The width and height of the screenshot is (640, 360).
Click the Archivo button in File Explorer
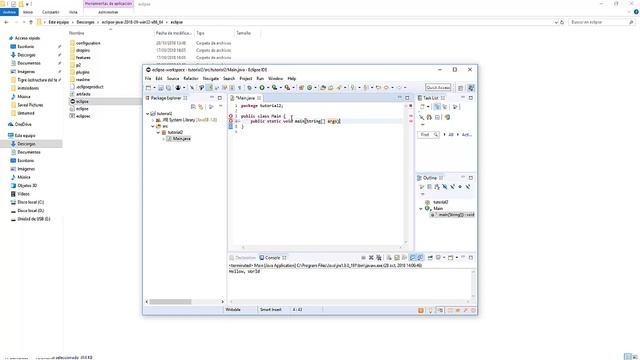(9, 12)
